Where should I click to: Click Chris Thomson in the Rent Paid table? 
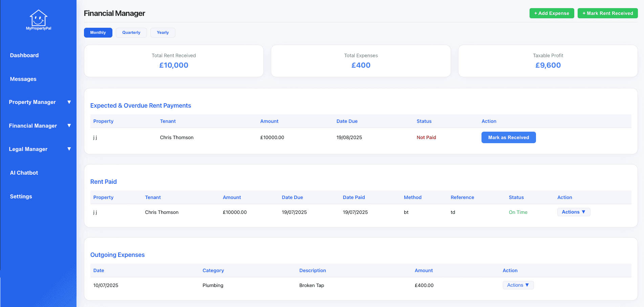(162, 212)
